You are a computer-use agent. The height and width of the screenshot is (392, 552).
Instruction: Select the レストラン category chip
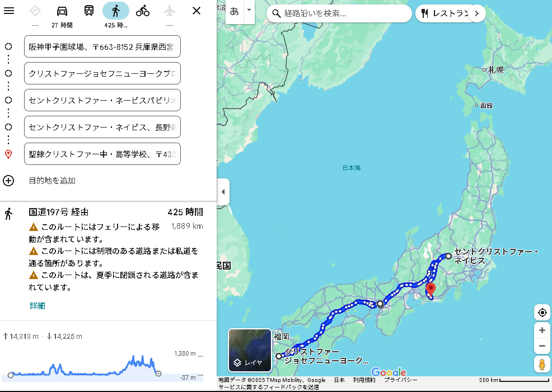pos(446,13)
